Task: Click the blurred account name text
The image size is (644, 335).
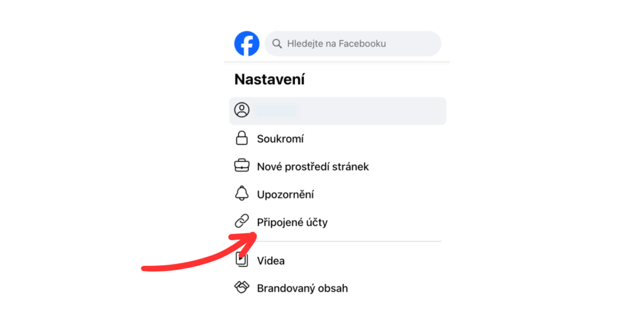Action: [276, 111]
